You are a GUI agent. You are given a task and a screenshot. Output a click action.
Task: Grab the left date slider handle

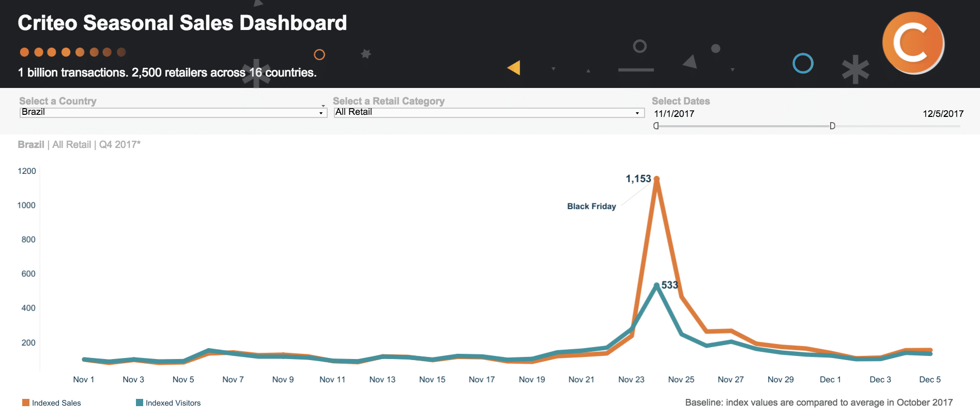656,126
